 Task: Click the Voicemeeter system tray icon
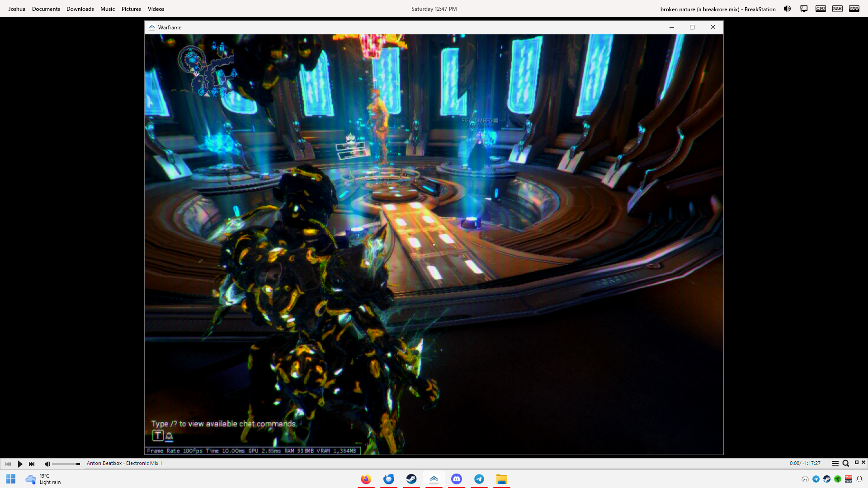(849, 479)
